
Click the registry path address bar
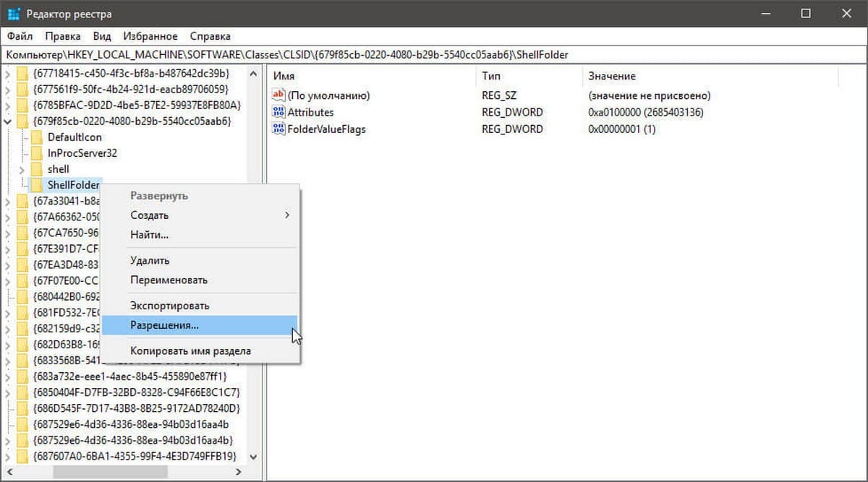click(x=434, y=54)
